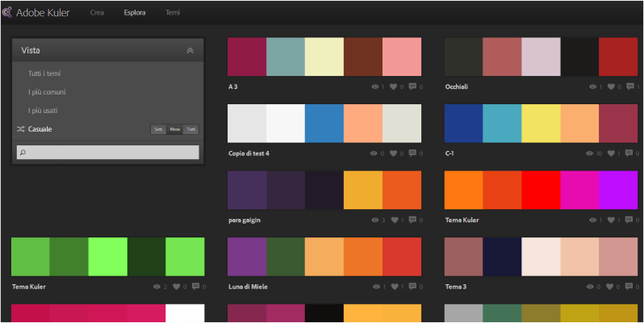Choose I più comuni view
Viewport: 644px width, 323px height.
tap(47, 92)
